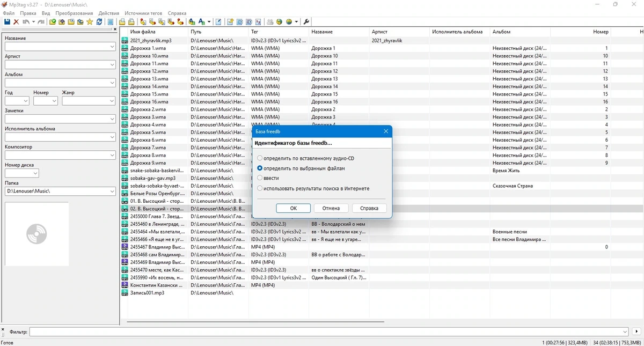Click the blue Refresh arrows icon
This screenshot has height=346, width=644.
click(x=99, y=21)
